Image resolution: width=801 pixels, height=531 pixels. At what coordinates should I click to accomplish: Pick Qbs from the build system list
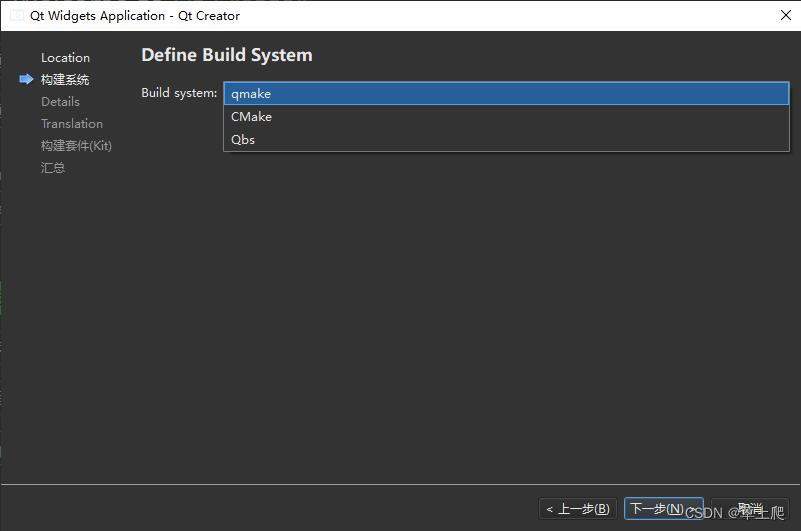click(x=506, y=140)
